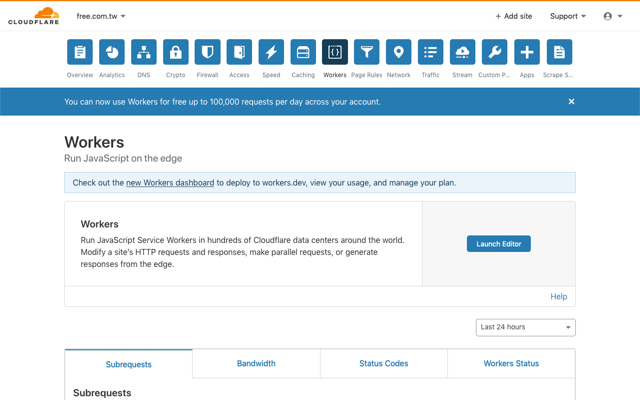Image resolution: width=640 pixels, height=400 pixels.
Task: Select the Workers braces icon
Action: pyautogui.click(x=335, y=52)
